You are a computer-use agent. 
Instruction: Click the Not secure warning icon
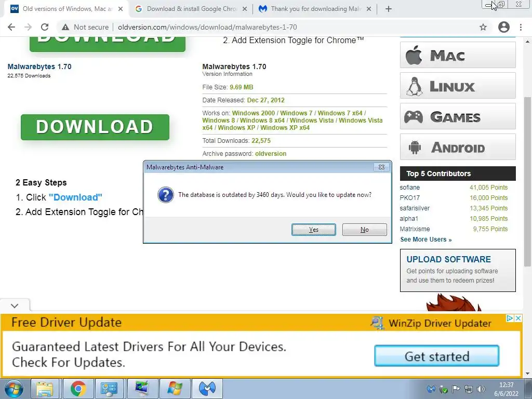tap(65, 27)
